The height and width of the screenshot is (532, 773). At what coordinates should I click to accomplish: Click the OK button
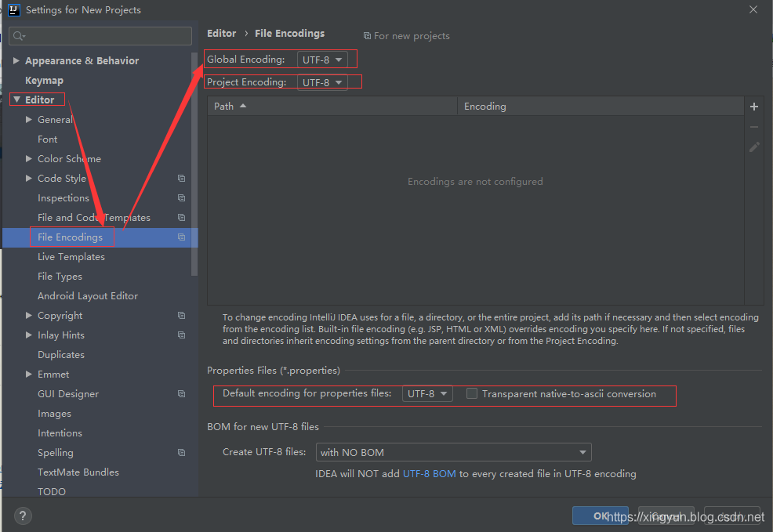tap(600, 516)
